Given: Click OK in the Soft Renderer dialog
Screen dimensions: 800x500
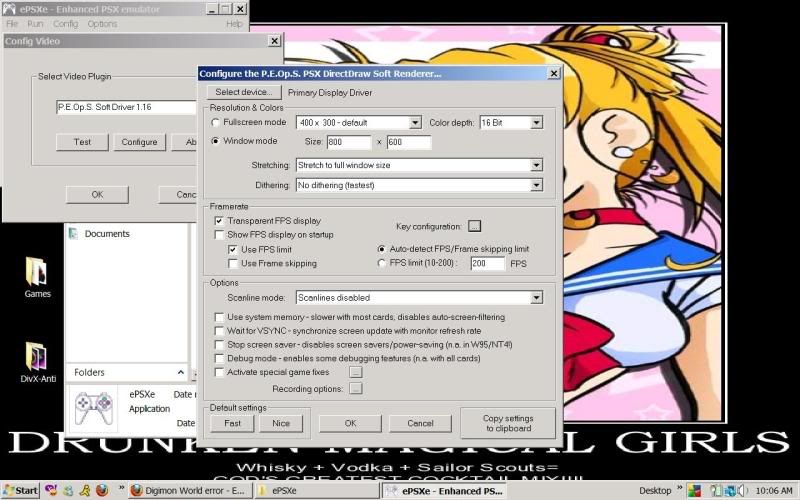Looking at the screenshot, I should tap(350, 423).
